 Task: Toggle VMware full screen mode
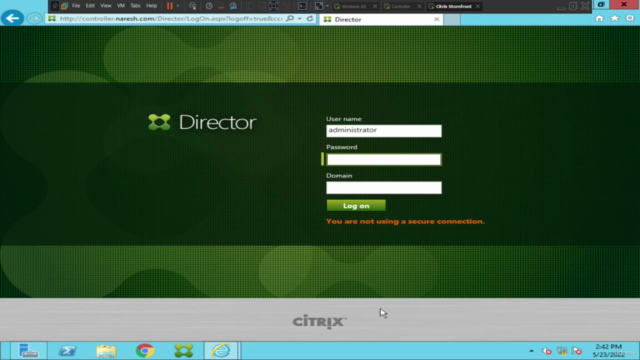pyautogui.click(x=274, y=6)
